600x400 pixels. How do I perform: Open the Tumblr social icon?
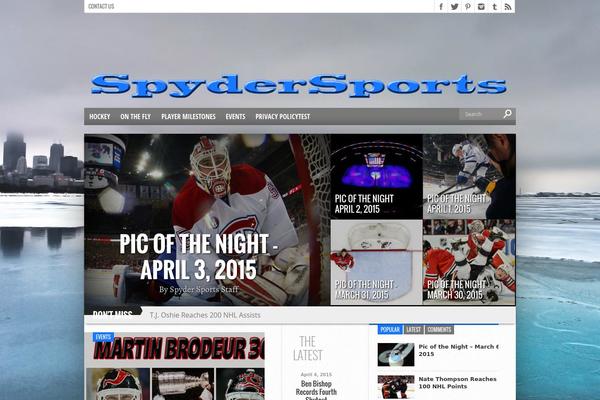[494, 7]
